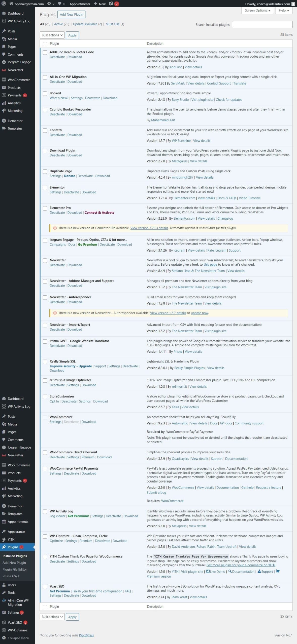
Task: Visit site via home icon openairgerman.com
Action: [x=11, y=4]
